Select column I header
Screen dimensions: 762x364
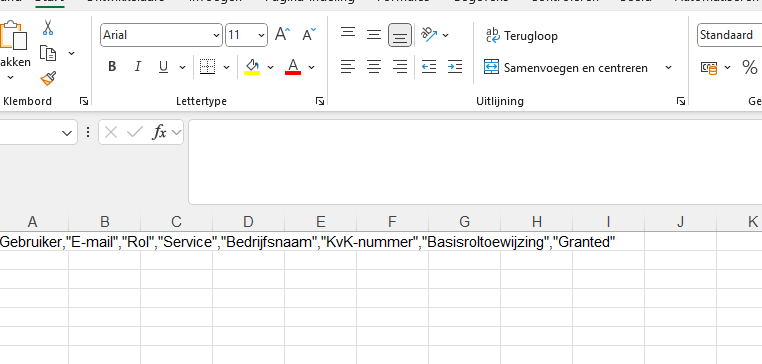click(608, 222)
